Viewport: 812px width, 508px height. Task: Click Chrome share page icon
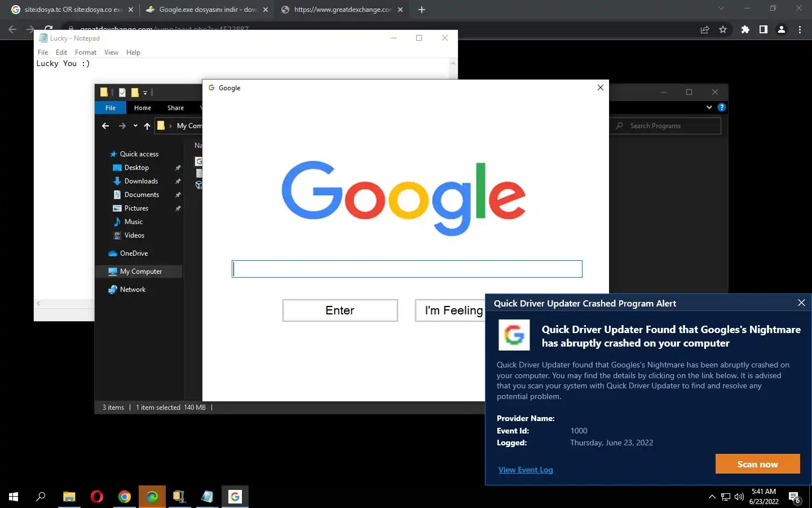(705, 29)
